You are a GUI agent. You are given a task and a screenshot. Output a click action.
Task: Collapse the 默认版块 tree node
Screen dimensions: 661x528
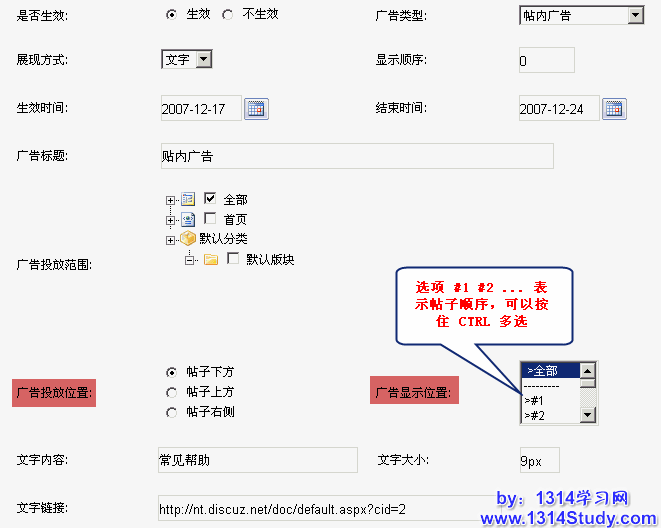[x=188, y=260]
